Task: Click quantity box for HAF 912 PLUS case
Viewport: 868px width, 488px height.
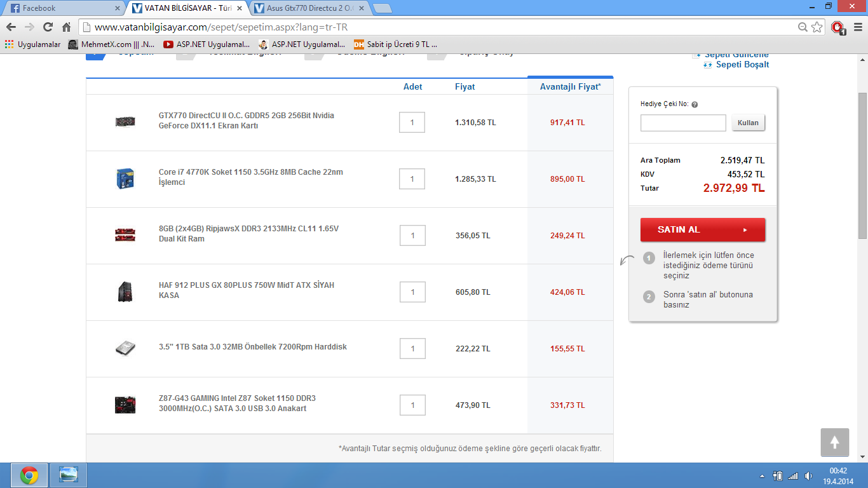Action: pyautogui.click(x=412, y=292)
